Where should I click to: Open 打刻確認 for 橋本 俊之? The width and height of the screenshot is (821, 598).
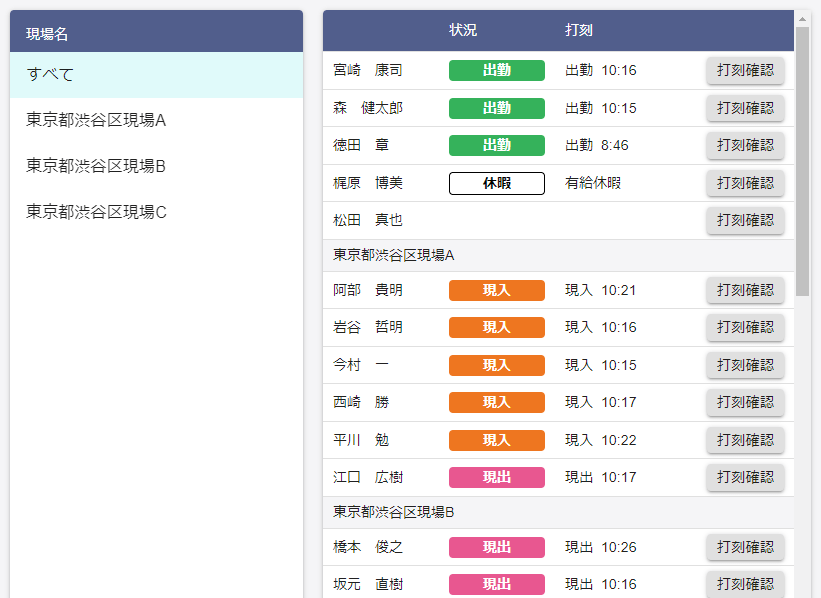(x=745, y=547)
